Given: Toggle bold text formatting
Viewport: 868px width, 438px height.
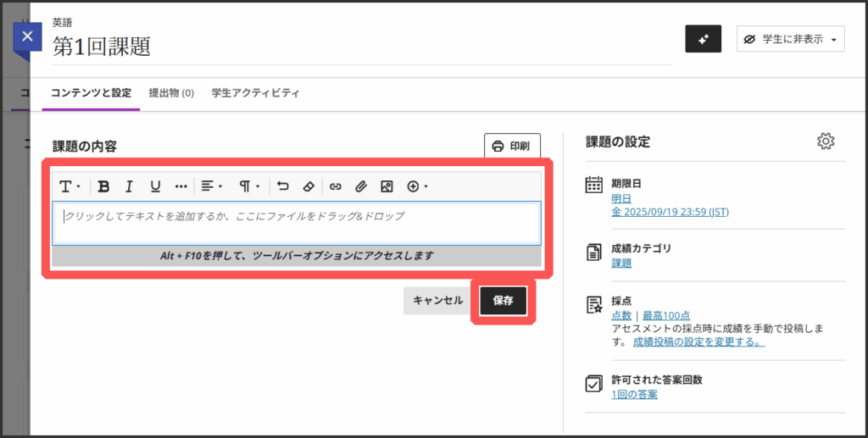Looking at the screenshot, I should 103,186.
